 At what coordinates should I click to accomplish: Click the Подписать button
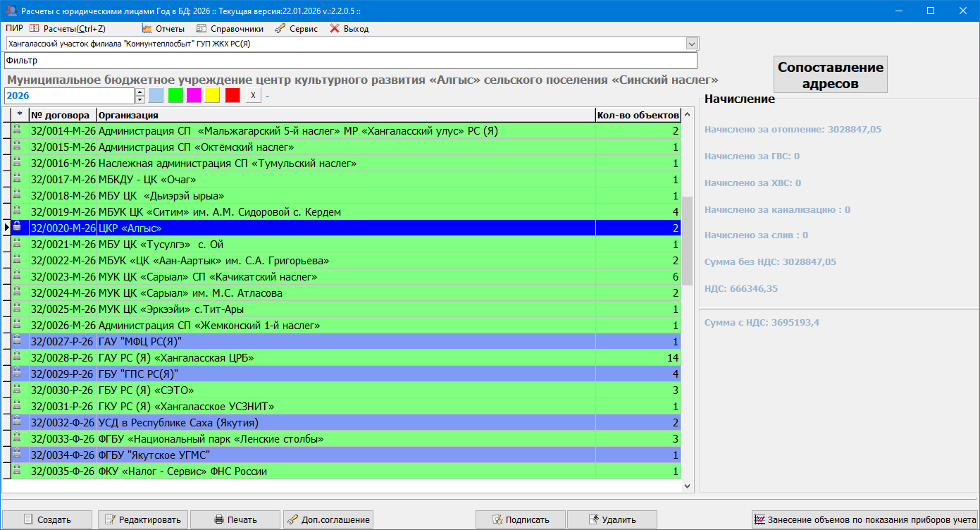click(x=521, y=519)
